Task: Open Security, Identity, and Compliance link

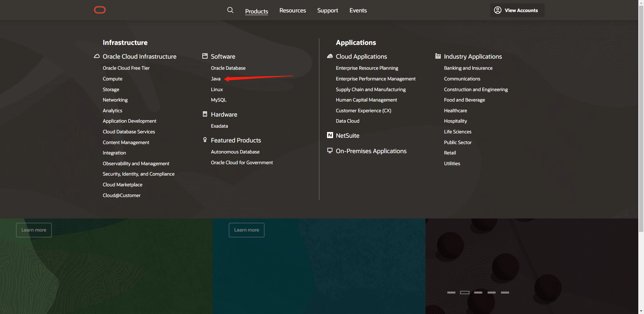Action: (139, 174)
